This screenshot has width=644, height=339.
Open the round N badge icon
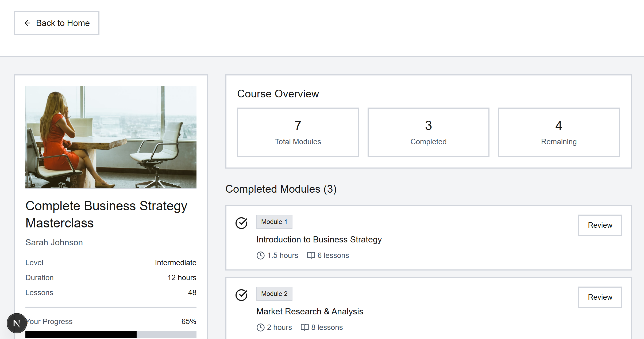coord(17,323)
